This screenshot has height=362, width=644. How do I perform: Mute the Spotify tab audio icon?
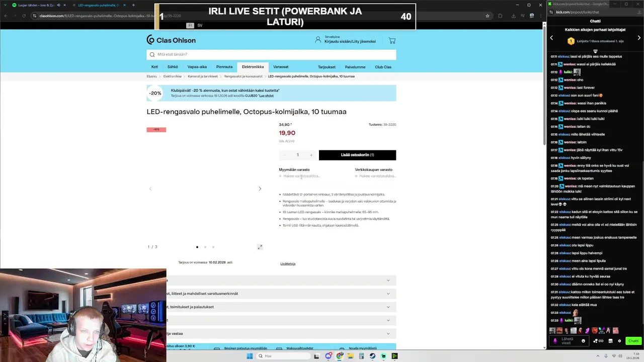point(58,5)
